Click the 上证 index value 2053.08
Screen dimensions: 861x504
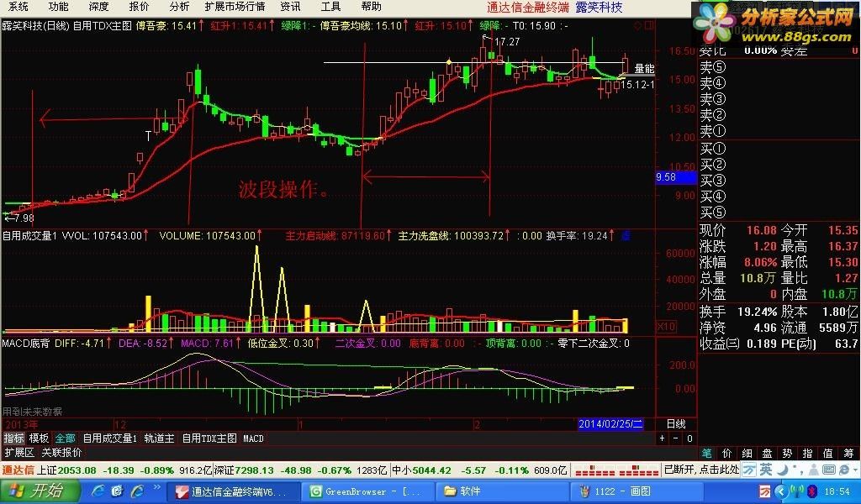pyautogui.click(x=77, y=470)
